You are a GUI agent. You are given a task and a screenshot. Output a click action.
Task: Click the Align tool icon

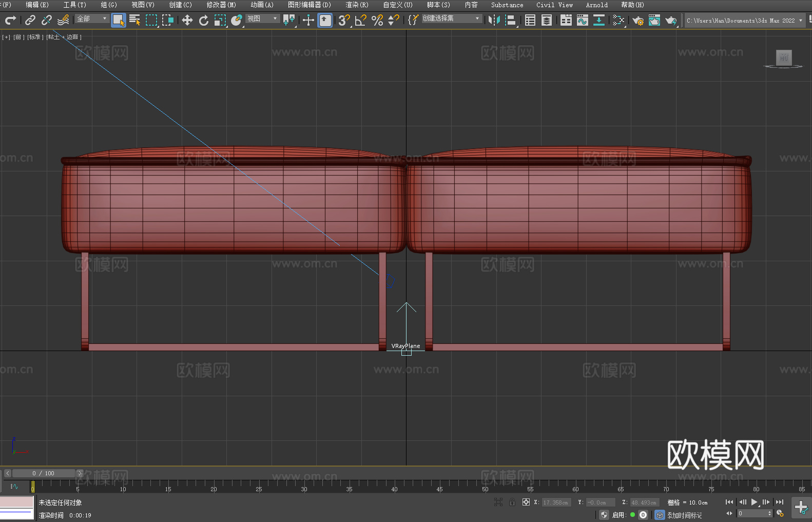(511, 20)
